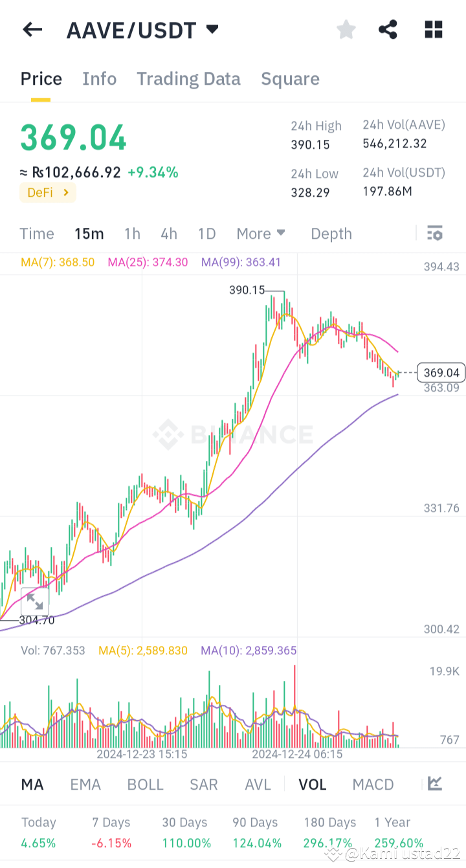Viewport: 466px width, 868px height.
Task: Expand the More timeframes dropdown
Action: pyautogui.click(x=260, y=233)
